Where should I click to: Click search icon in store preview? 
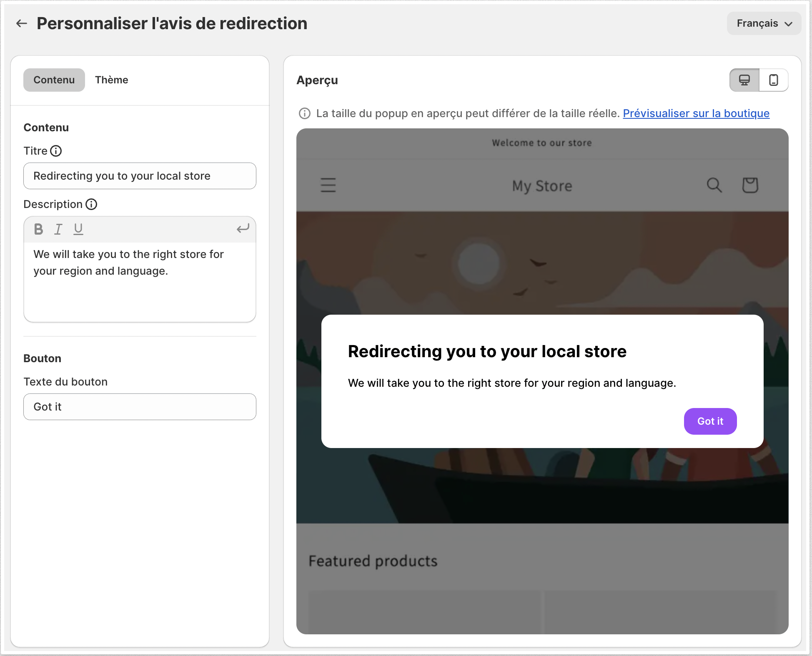pos(714,185)
